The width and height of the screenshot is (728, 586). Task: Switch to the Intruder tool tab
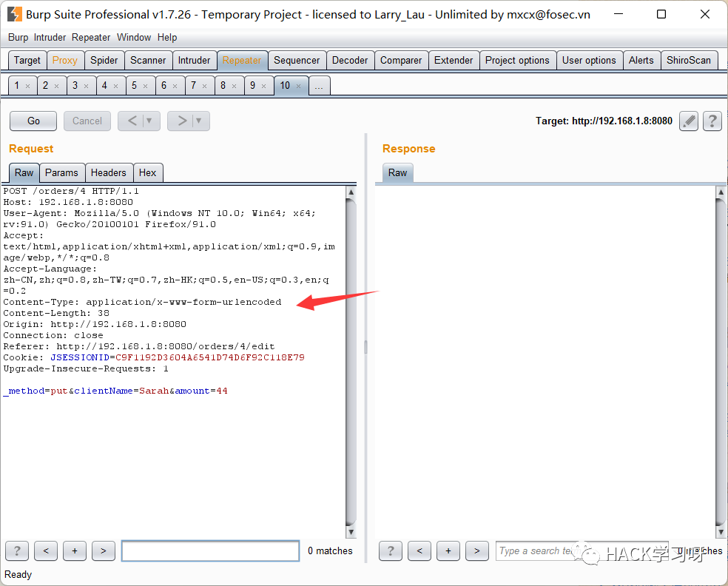(x=194, y=61)
